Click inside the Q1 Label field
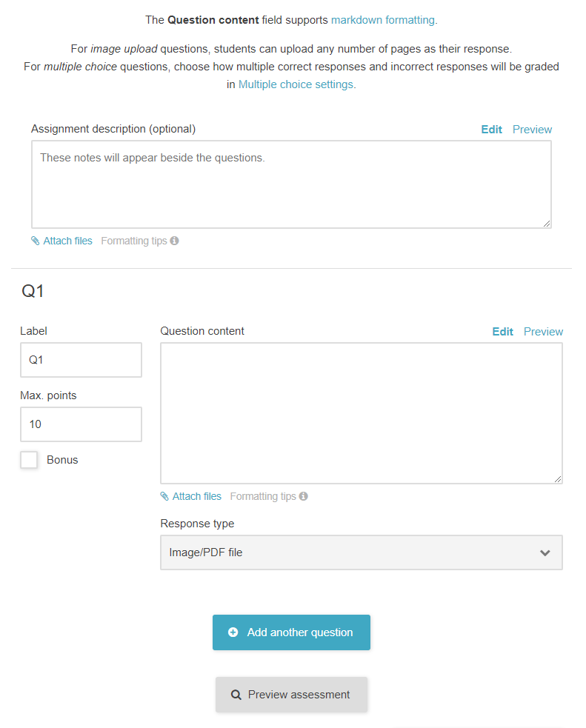 click(81, 360)
